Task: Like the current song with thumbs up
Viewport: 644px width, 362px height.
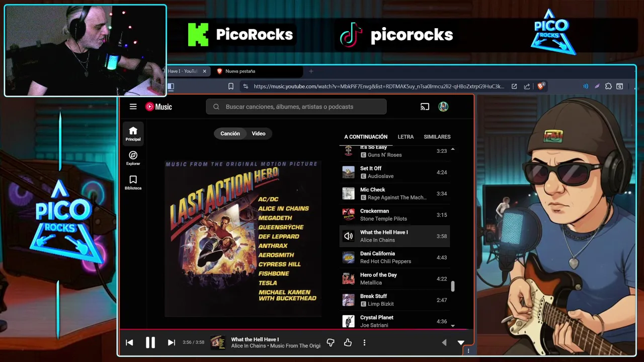Action: pyautogui.click(x=348, y=342)
